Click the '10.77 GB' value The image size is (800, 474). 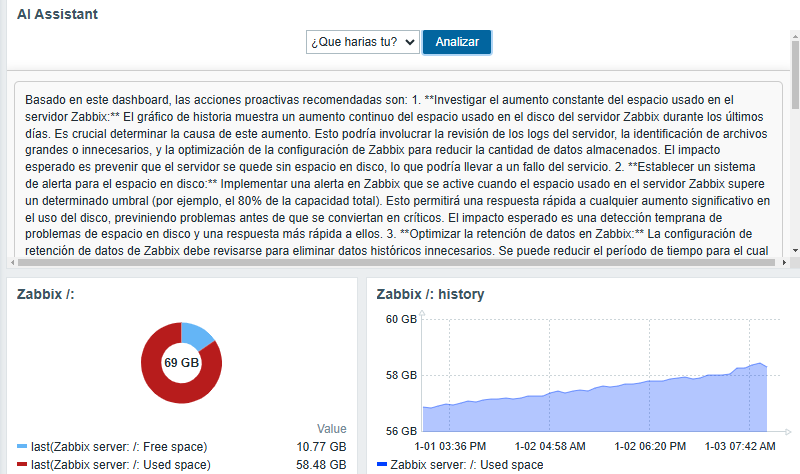(321, 447)
